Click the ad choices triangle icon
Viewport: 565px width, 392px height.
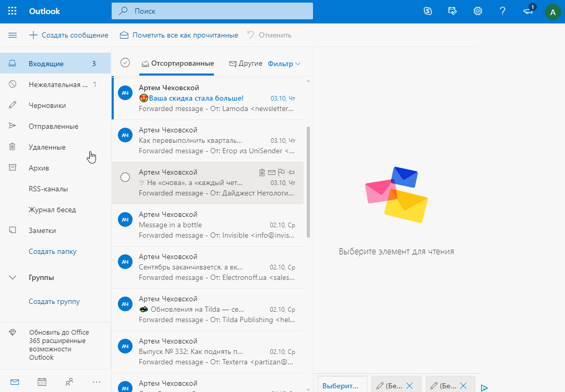[484, 388]
